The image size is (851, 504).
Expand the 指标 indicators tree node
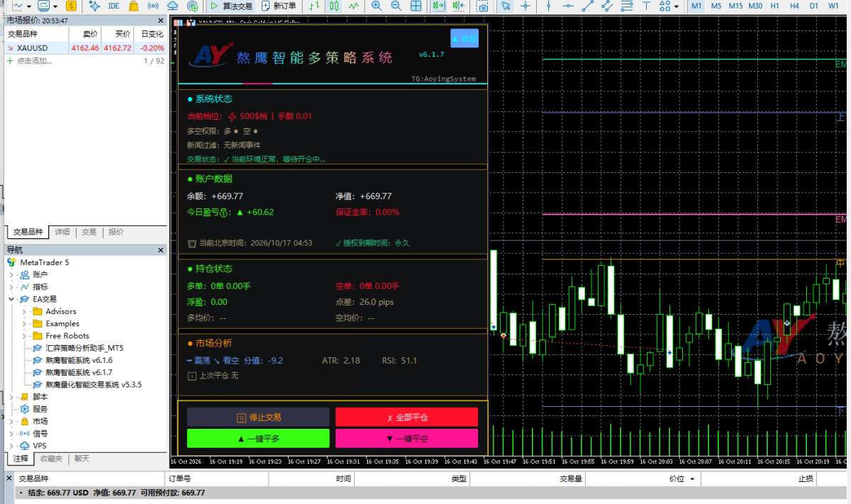(11, 287)
